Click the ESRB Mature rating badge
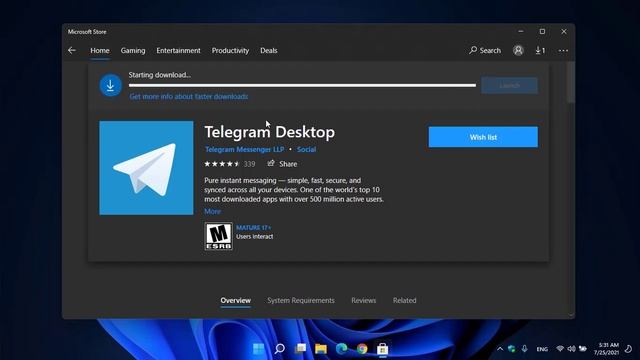This screenshot has width=640, height=360. pos(218,236)
